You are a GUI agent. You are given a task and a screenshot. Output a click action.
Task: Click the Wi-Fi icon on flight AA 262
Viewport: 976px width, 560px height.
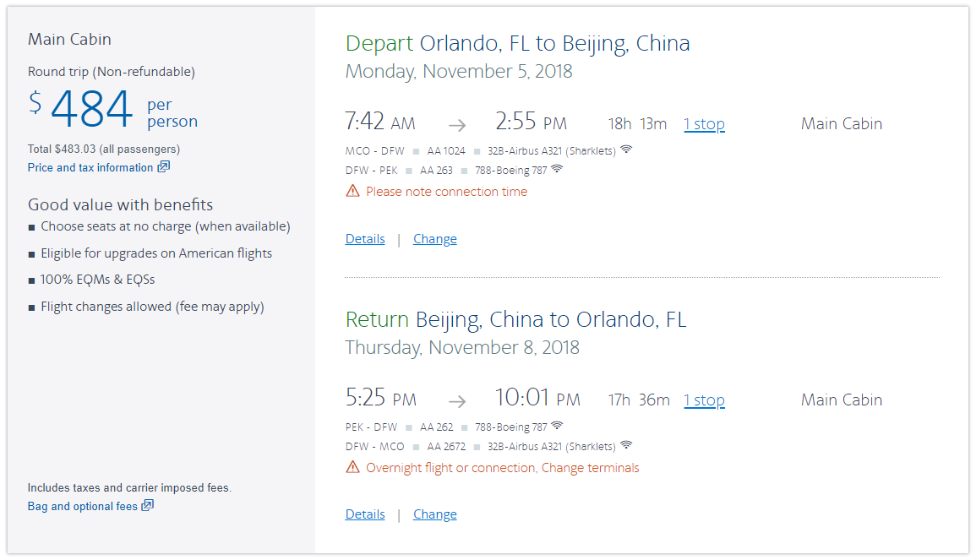tap(557, 426)
